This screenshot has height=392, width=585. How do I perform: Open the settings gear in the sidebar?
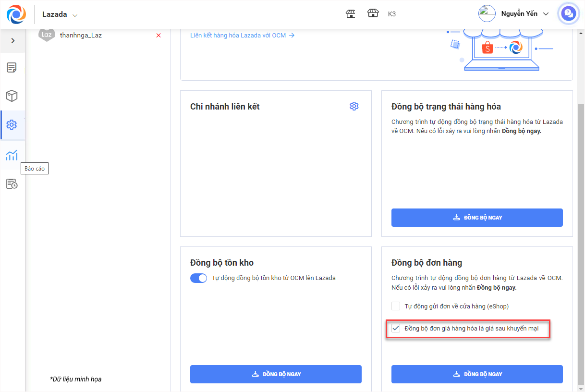point(12,125)
